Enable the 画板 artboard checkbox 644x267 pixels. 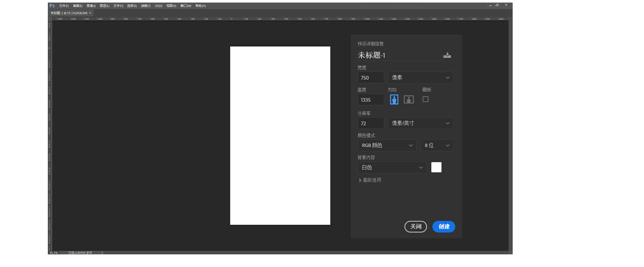[426, 99]
